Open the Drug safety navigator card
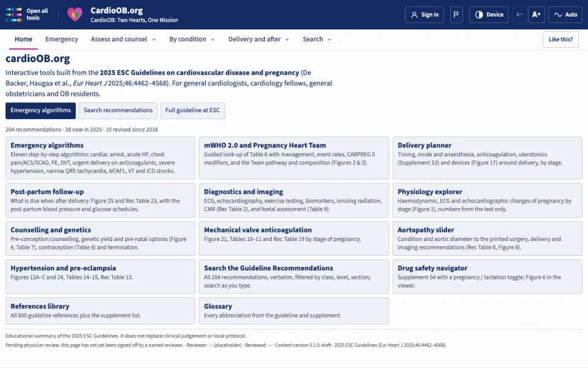588x368 pixels. pyautogui.click(x=488, y=277)
